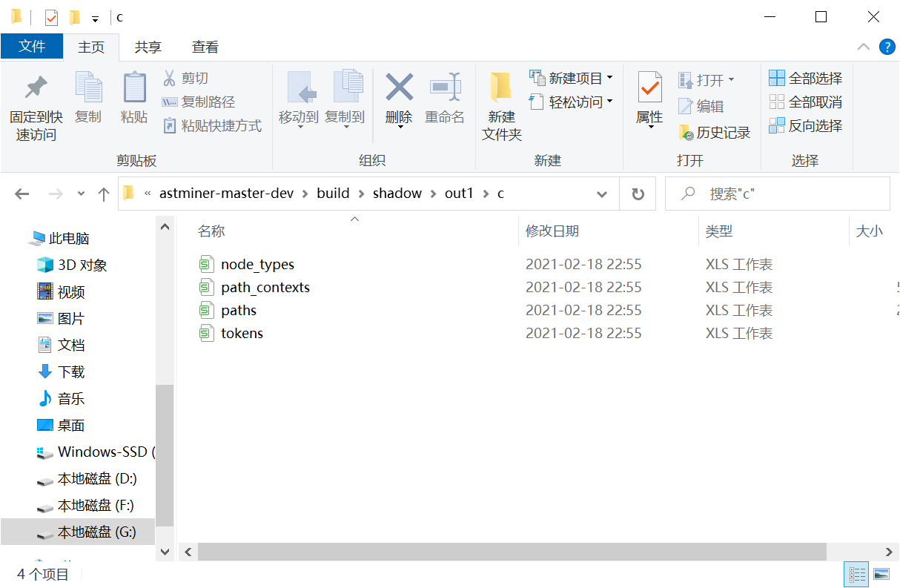Click the Cut (剪切) scissors icon
This screenshot has height=588, width=900.
169,78
